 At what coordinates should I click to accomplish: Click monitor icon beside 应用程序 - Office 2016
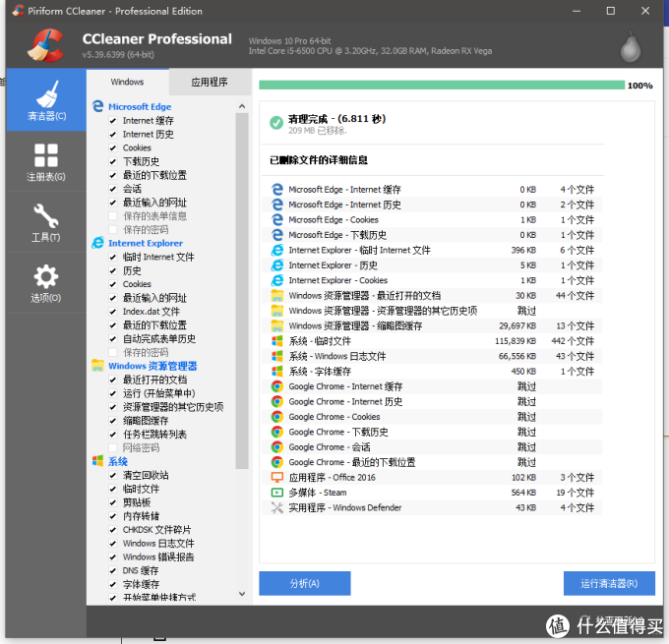click(x=277, y=477)
